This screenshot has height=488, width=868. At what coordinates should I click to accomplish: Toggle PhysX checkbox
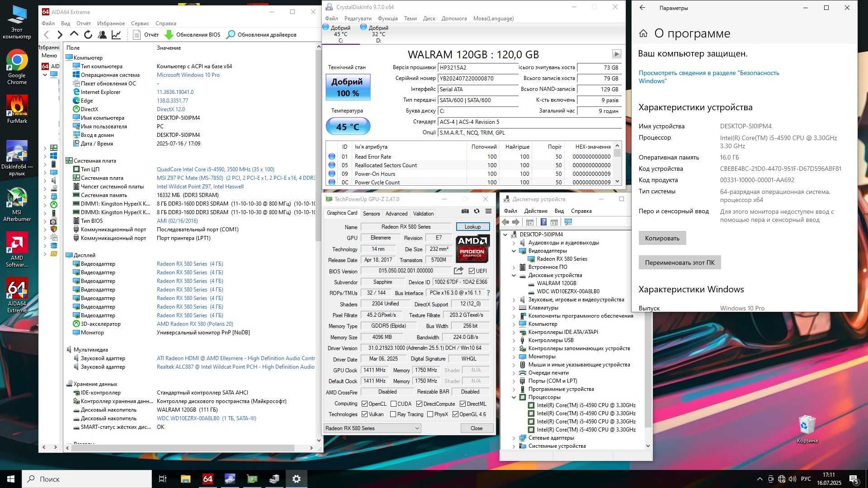pos(430,414)
